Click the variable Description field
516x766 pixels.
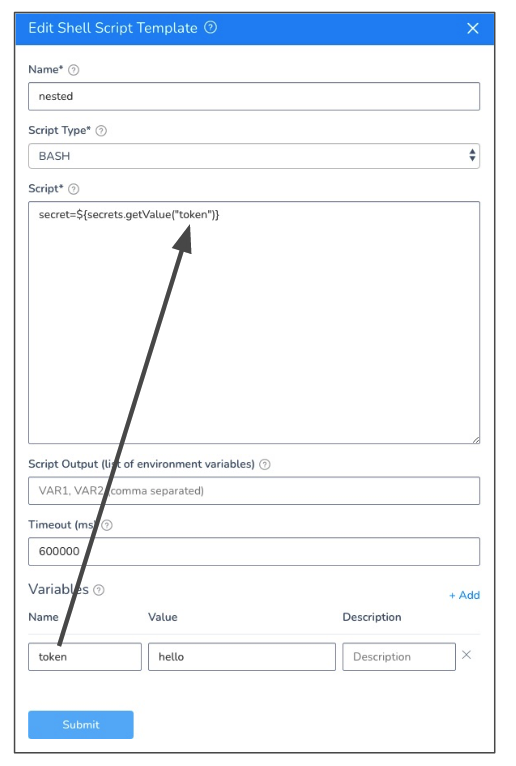(x=399, y=657)
